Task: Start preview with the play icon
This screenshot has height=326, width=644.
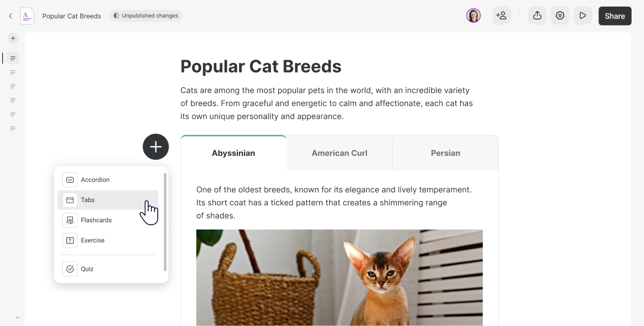Action: pos(582,16)
